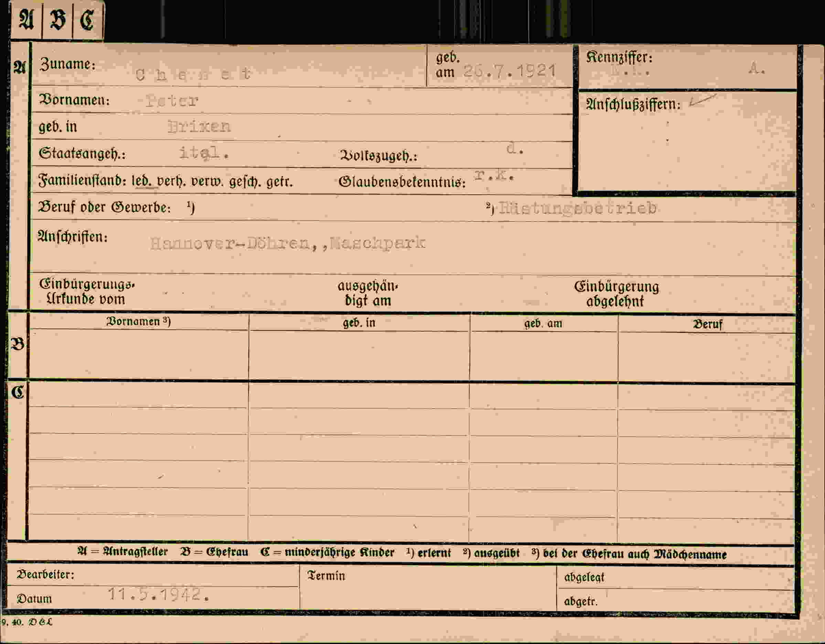Select the typed surname "Chenet"
Screen dimensions: 825x644
coord(193,74)
